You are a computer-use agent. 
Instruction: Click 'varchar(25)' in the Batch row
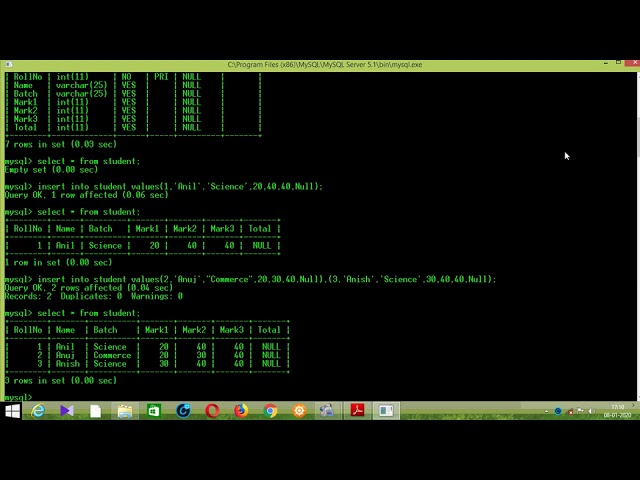point(81,93)
